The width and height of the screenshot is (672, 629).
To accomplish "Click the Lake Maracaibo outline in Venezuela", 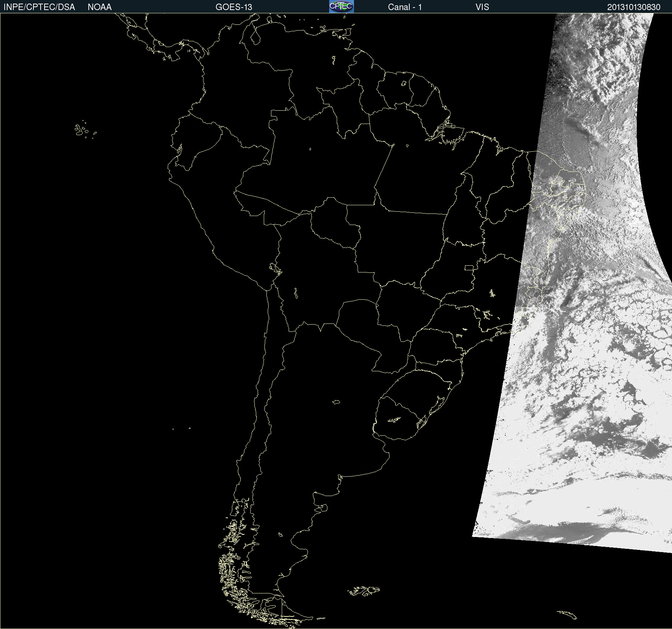I will tap(255, 37).
